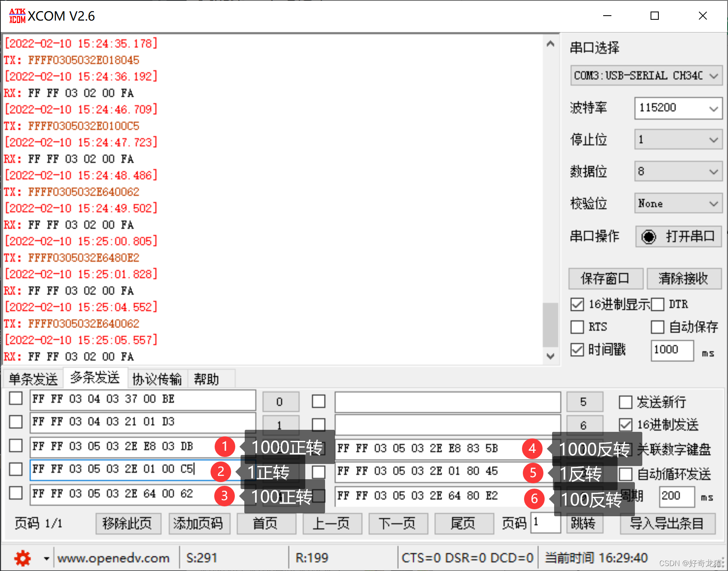Click the page number input showing 1

click(545, 523)
